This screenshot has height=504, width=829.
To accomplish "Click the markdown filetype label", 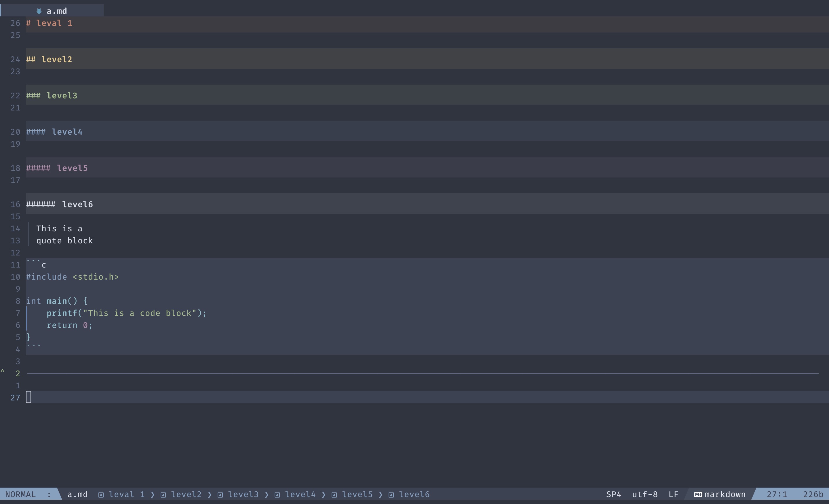I will point(725,494).
